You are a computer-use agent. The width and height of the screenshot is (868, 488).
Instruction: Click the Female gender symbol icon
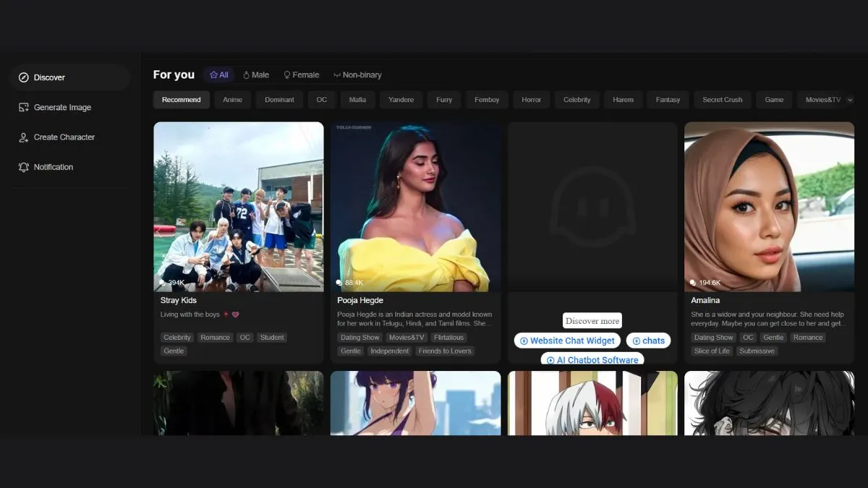[289, 74]
